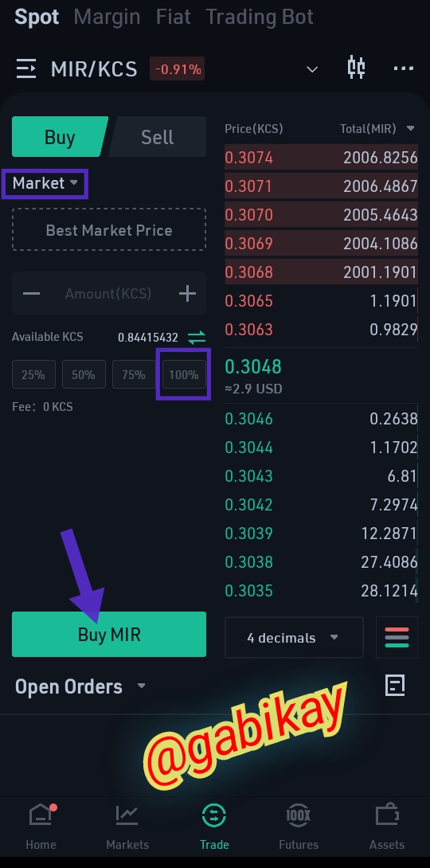This screenshot has width=430, height=868.
Task: Decrease amount with the minus button
Action: 32,293
